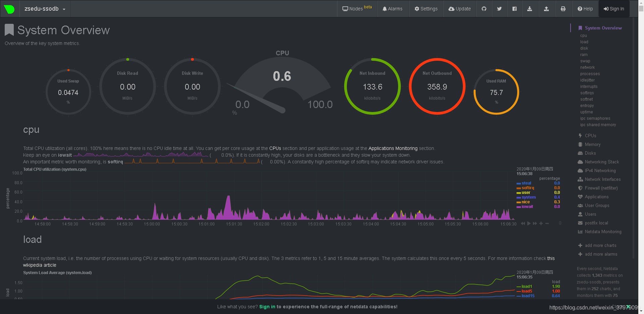Viewport: 644px width, 314px height.
Task: Open the Nodes beta menu
Action: click(x=357, y=9)
